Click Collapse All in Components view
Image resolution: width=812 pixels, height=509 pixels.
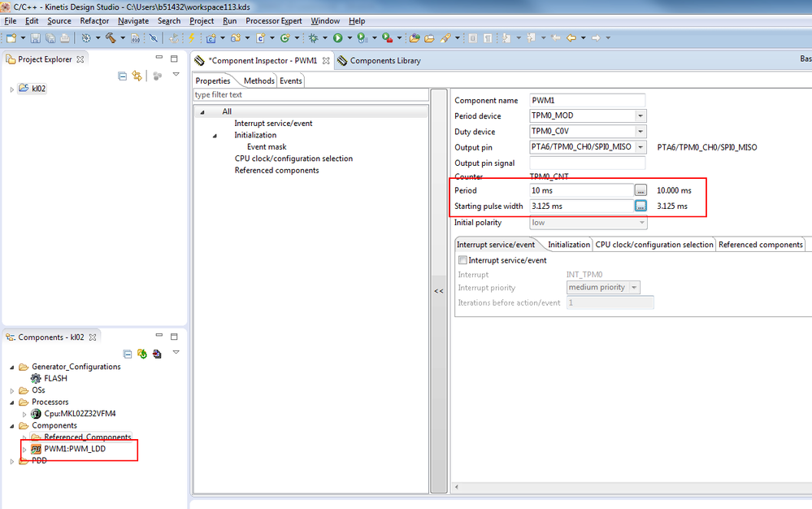(x=128, y=355)
